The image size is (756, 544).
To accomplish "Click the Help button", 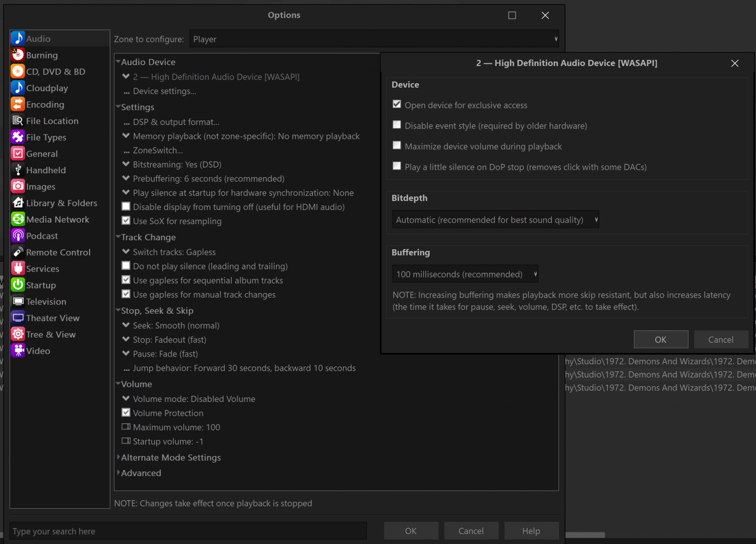I will pyautogui.click(x=531, y=531).
